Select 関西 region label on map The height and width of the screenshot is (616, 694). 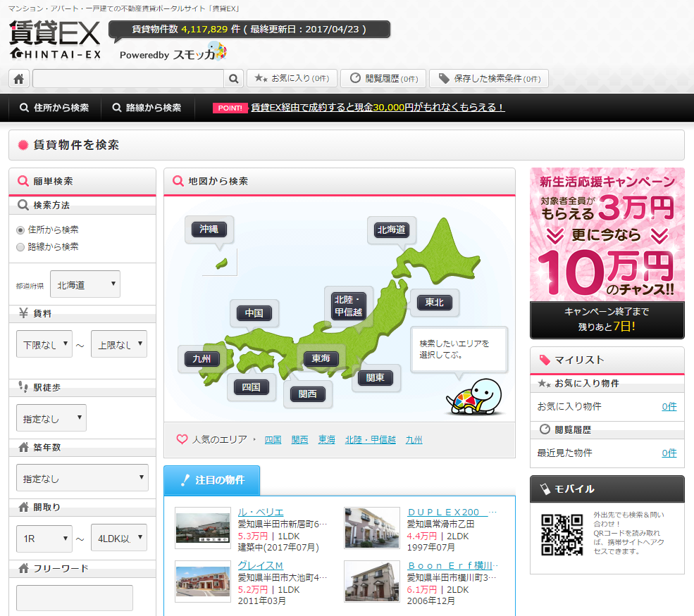(x=308, y=394)
